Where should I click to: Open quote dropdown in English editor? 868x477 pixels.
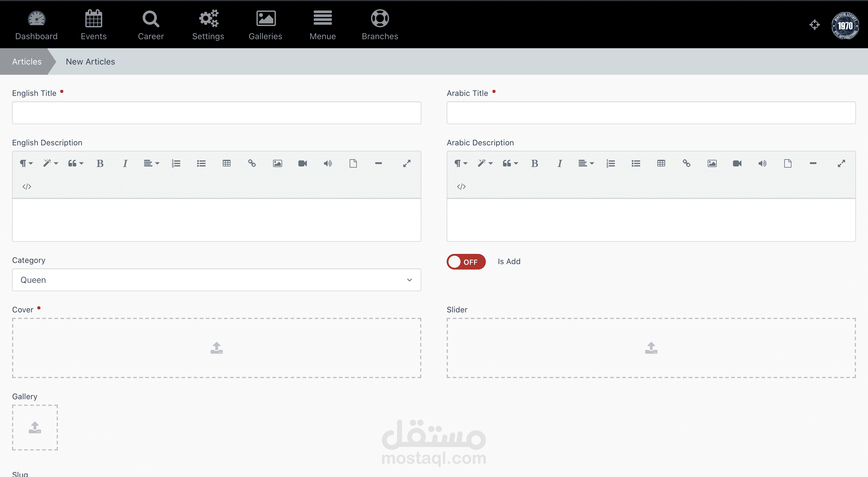(75, 163)
